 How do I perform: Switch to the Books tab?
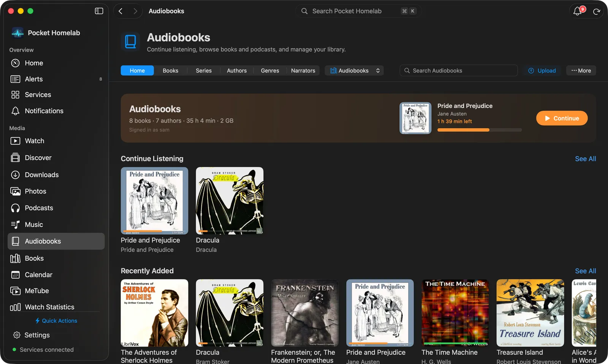(171, 71)
